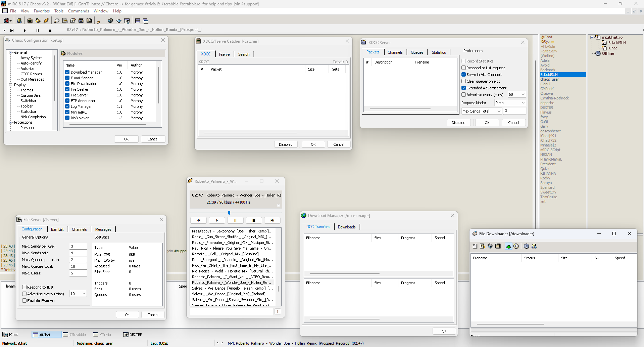Click trash bin icon in File Downloader toolbar
644x347 pixels.
tap(490, 246)
